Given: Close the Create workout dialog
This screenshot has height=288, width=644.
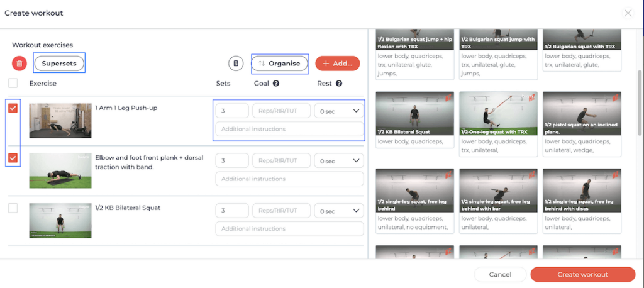Looking at the screenshot, I should [x=628, y=13].
